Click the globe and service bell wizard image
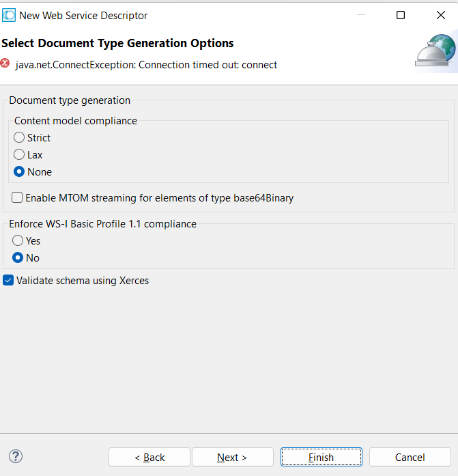The height and width of the screenshot is (476, 458). 435,50
